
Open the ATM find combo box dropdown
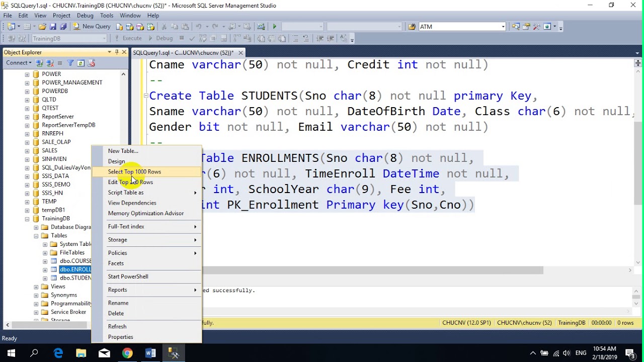click(x=503, y=27)
